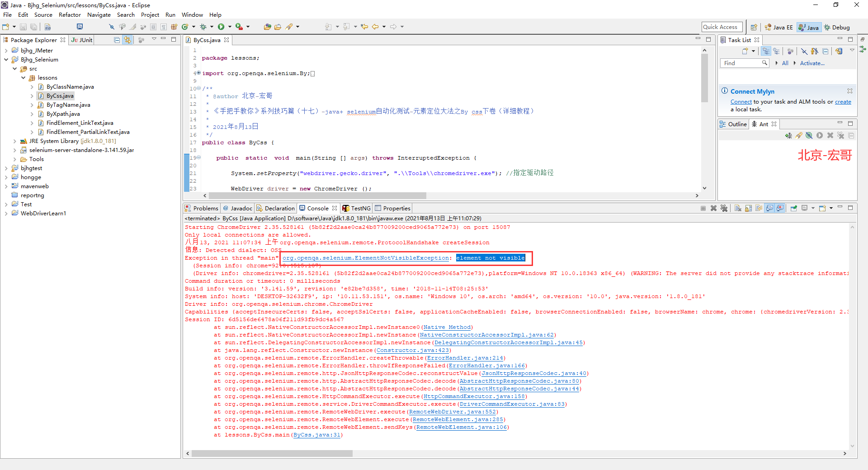The height and width of the screenshot is (470, 868).
Task: Click ByCss.java:31 stack trace link
Action: pos(316,435)
